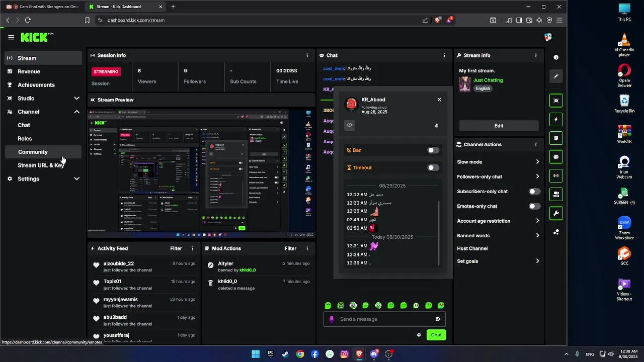Enable Emotes-only chat toggle
644x362 pixels.
534,206
